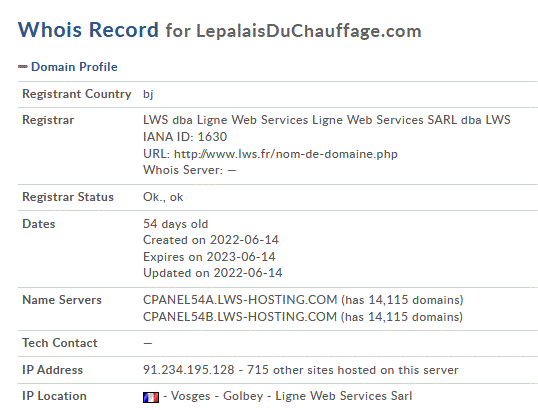Open the lws.fr nom-de-domaine URL
The height and width of the screenshot is (410, 538).
286,154
